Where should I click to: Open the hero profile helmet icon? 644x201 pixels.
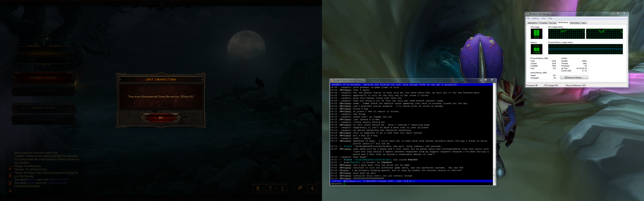[258, 188]
